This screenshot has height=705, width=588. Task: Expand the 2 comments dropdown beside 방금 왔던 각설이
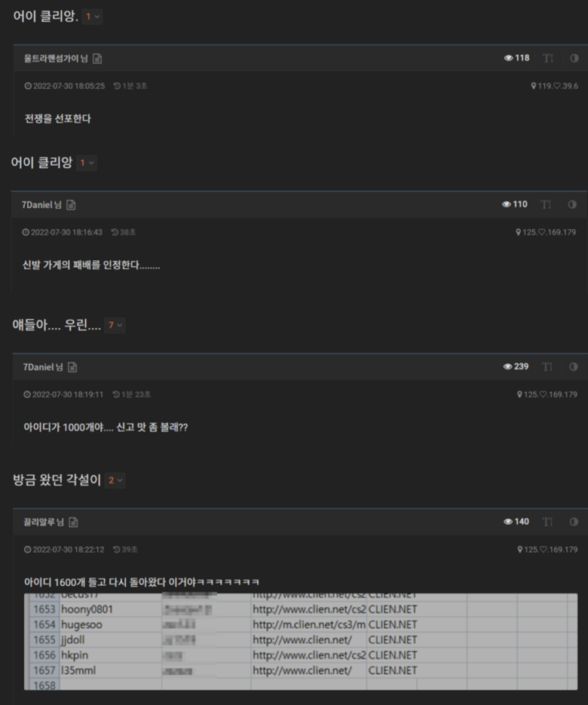point(115,480)
